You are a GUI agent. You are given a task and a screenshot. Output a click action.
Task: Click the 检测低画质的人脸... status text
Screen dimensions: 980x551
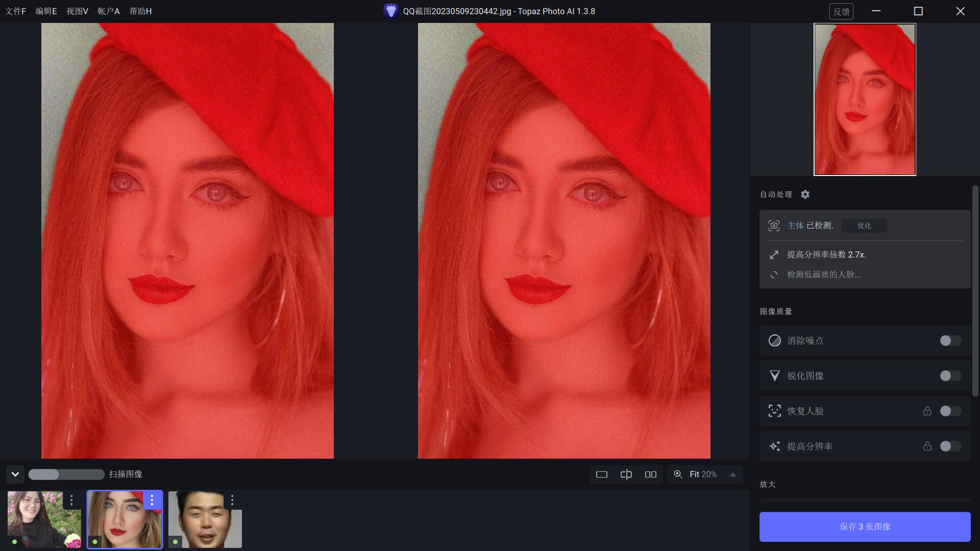coord(824,274)
